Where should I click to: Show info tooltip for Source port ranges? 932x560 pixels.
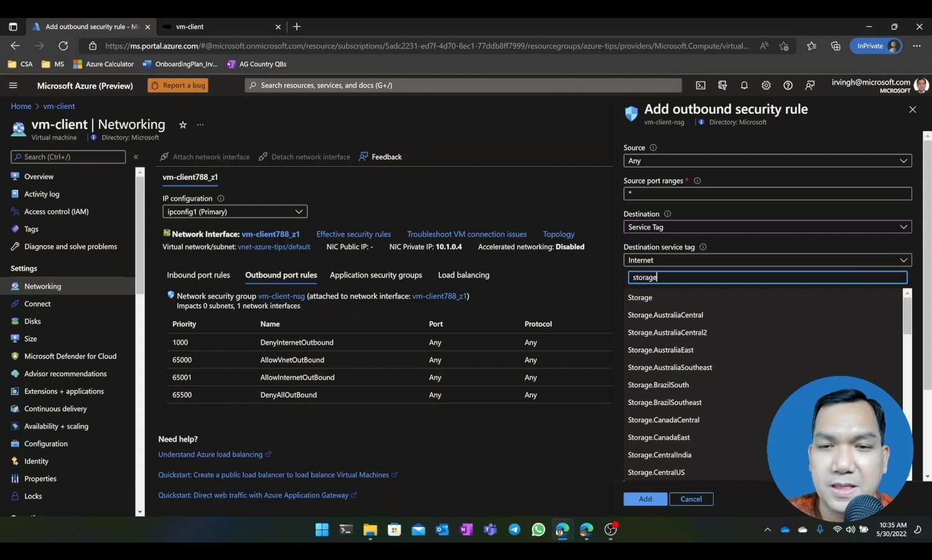(x=697, y=180)
